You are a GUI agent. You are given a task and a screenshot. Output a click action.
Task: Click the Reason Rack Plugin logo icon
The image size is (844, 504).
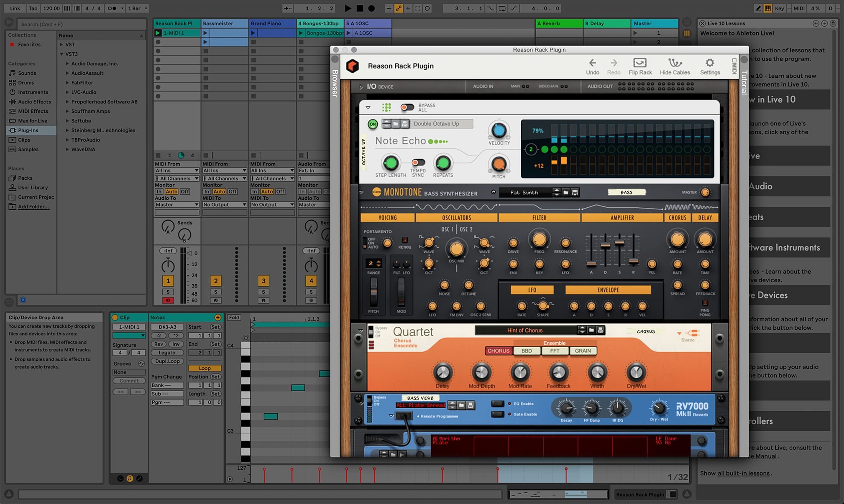[x=353, y=66]
